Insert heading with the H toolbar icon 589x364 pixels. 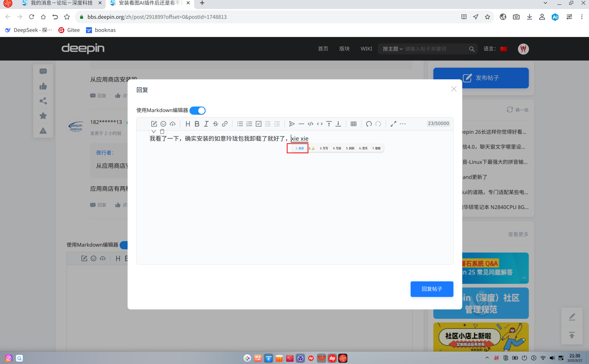[x=188, y=124]
